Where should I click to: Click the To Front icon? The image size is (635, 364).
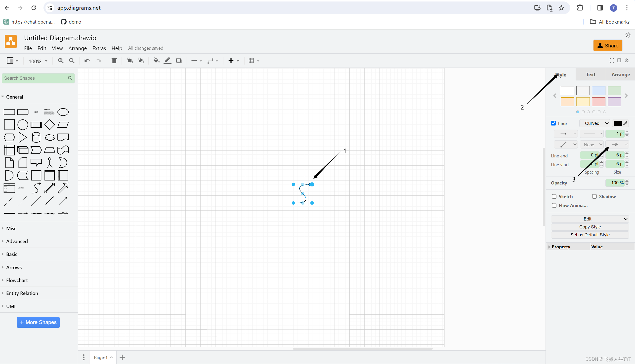click(x=129, y=61)
